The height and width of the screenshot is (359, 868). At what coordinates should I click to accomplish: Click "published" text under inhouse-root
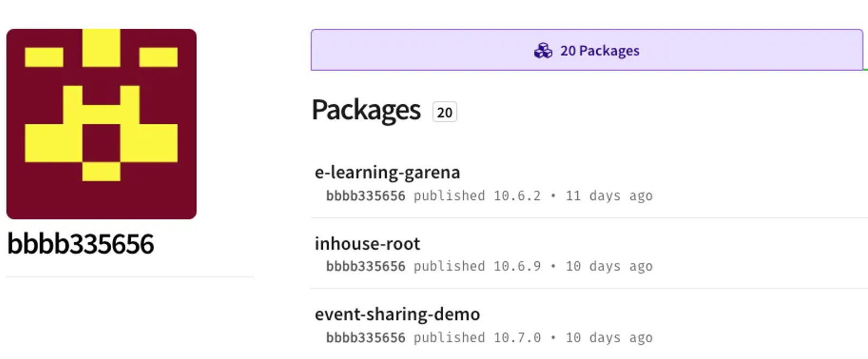click(449, 267)
